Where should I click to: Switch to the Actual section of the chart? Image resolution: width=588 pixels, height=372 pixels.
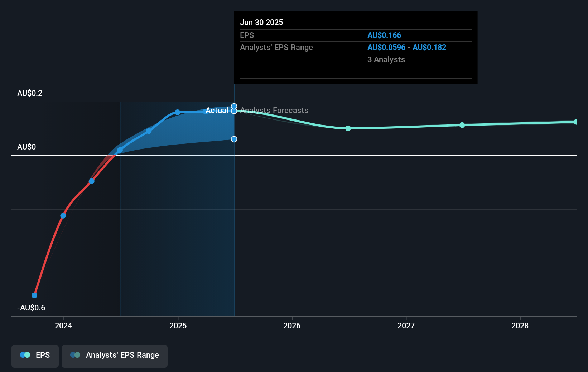point(217,110)
